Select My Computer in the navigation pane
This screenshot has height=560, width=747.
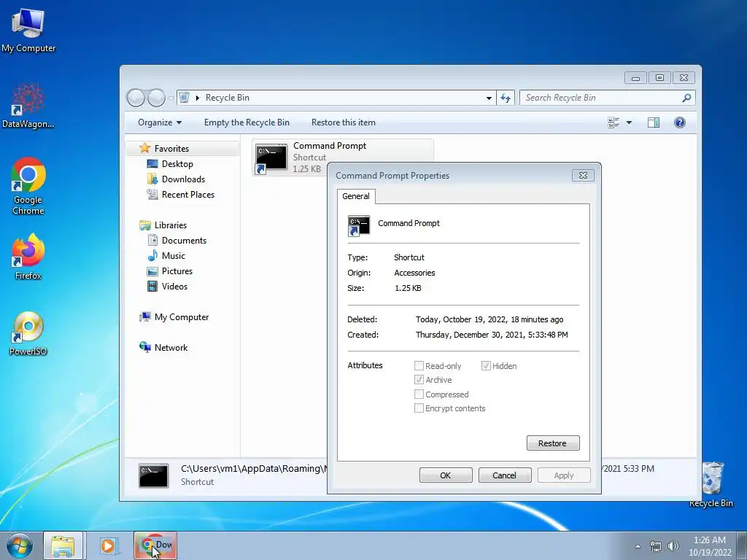(181, 317)
